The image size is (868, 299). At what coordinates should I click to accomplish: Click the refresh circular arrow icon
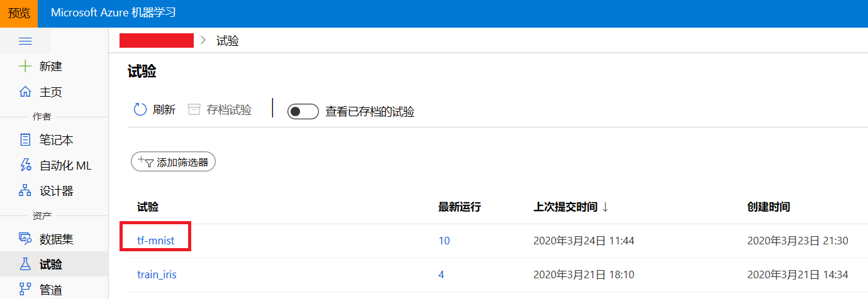pyautogui.click(x=140, y=110)
